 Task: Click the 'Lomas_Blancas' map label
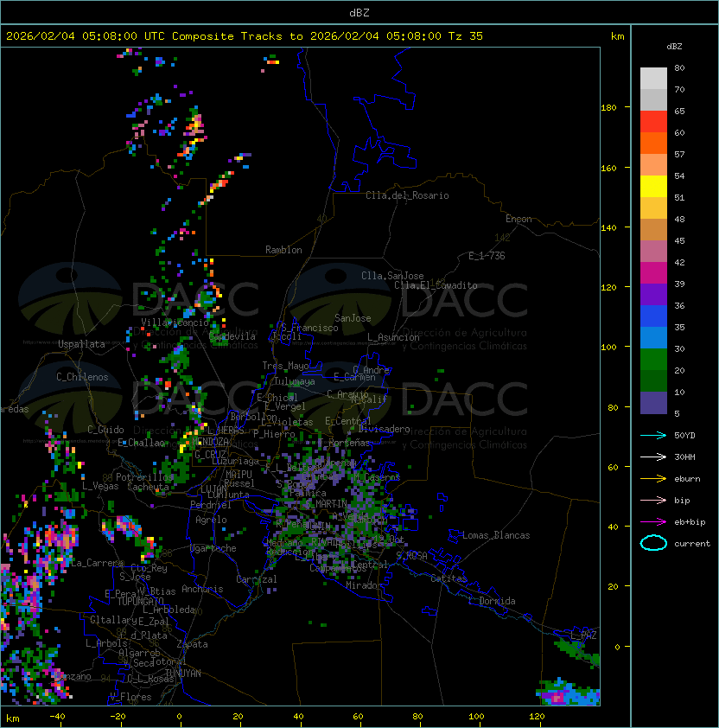coord(496,535)
